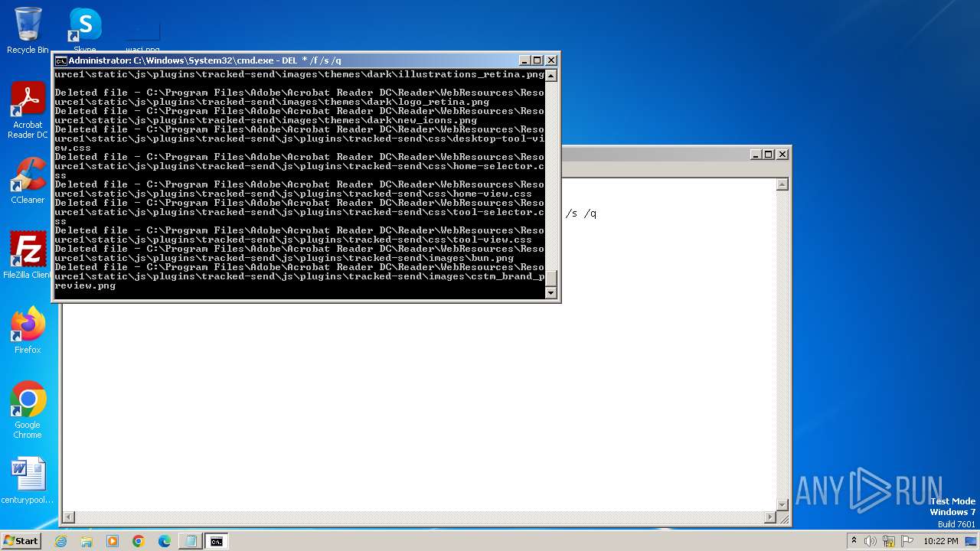Open the Skype desktop shortcut
Viewport: 980px width, 551px height.
pos(84,29)
